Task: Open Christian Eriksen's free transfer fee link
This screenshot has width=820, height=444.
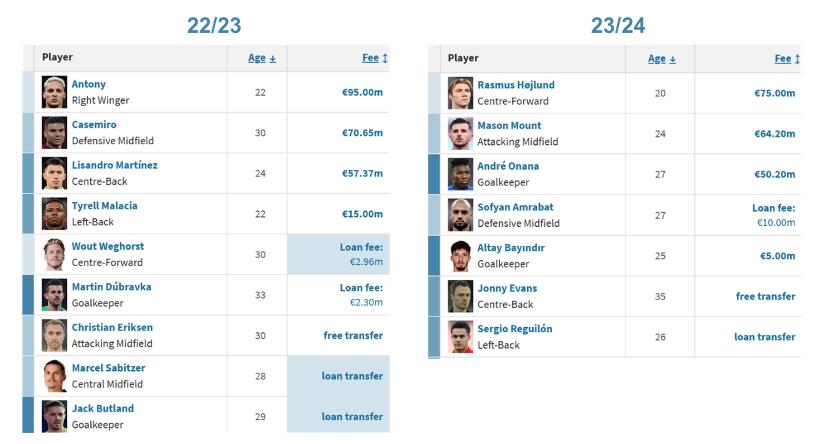Action: [x=353, y=336]
